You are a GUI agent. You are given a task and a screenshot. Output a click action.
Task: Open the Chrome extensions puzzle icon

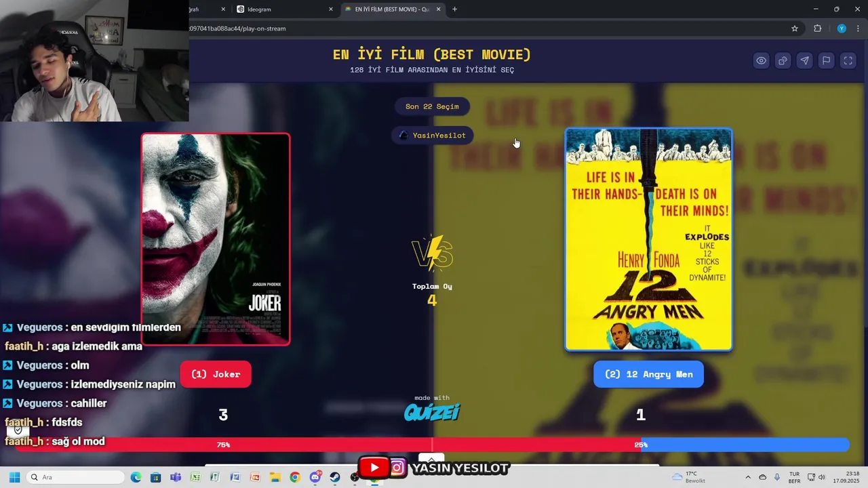click(x=817, y=28)
